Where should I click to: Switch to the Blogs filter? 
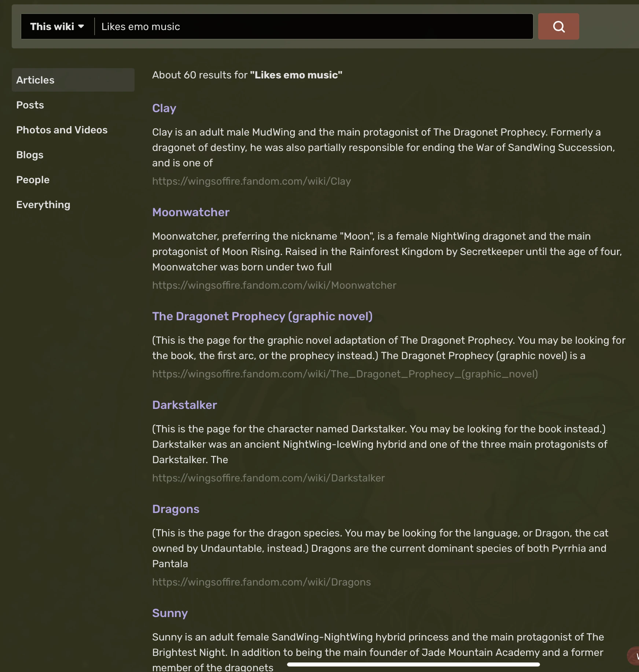coord(30,155)
